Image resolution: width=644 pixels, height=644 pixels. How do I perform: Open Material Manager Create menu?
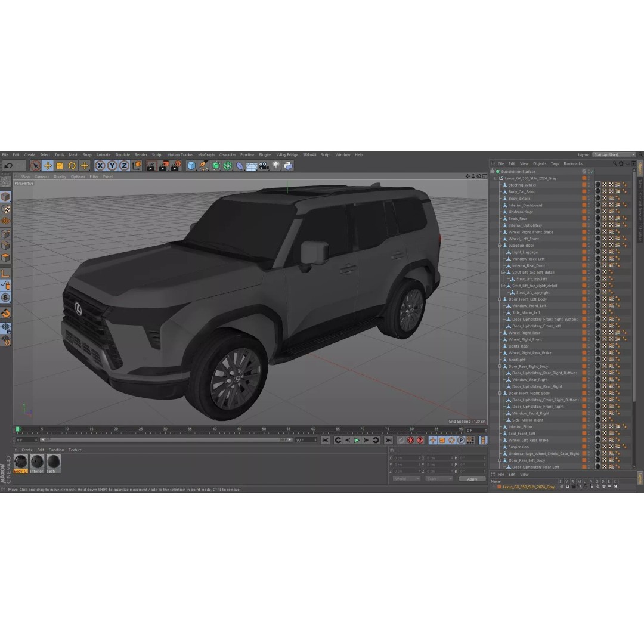pyautogui.click(x=27, y=450)
